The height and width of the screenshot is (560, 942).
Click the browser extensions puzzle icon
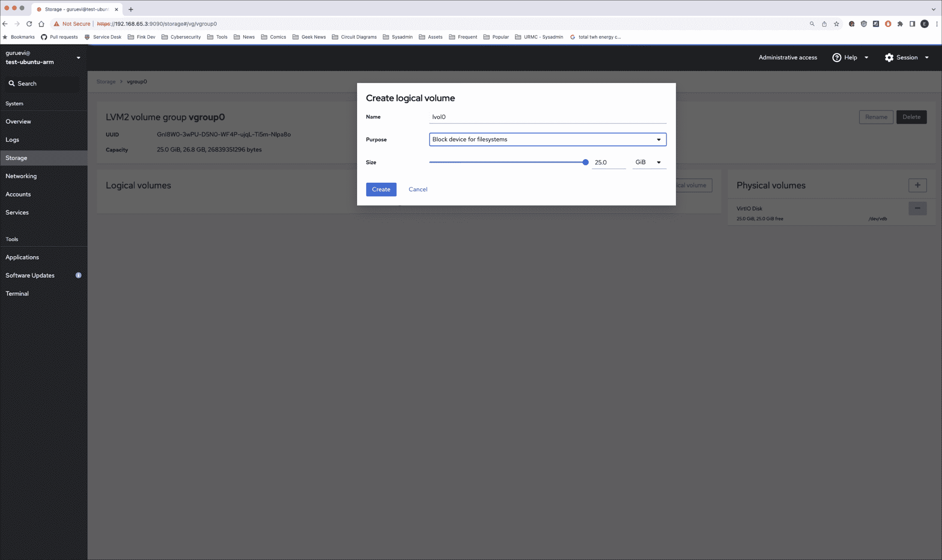pos(900,24)
